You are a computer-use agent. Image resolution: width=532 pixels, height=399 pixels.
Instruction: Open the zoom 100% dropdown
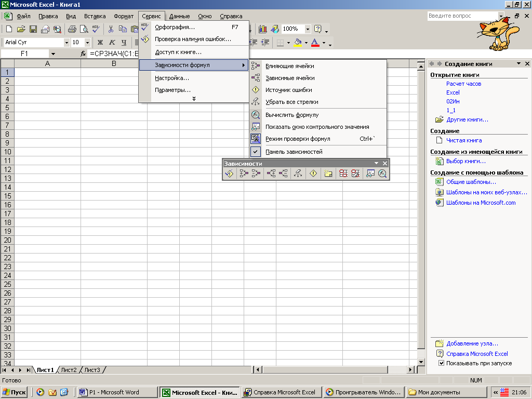click(x=308, y=29)
